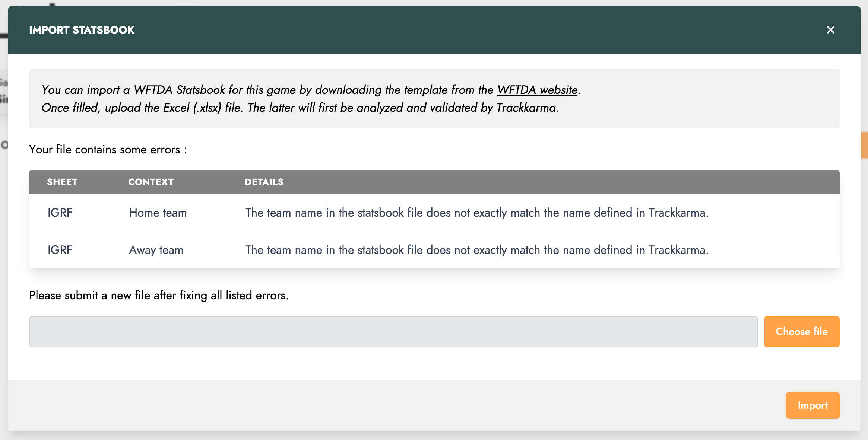Click the Import Statsbook title
The width and height of the screenshot is (868, 440).
click(x=82, y=30)
